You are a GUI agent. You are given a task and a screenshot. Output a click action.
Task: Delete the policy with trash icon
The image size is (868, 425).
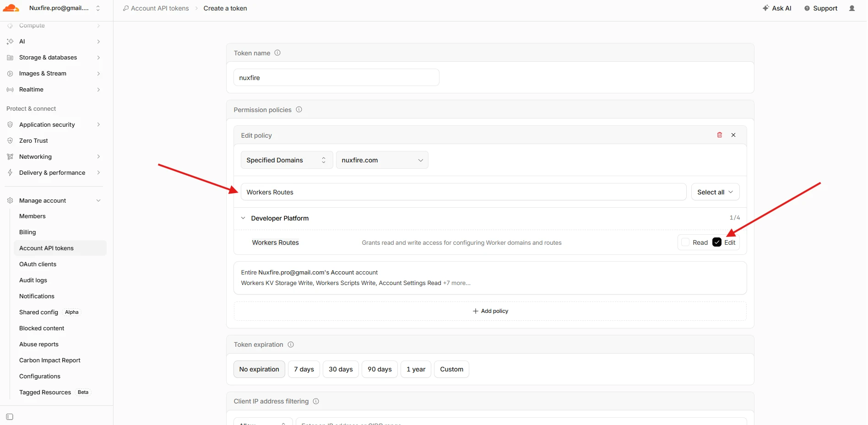coord(720,135)
